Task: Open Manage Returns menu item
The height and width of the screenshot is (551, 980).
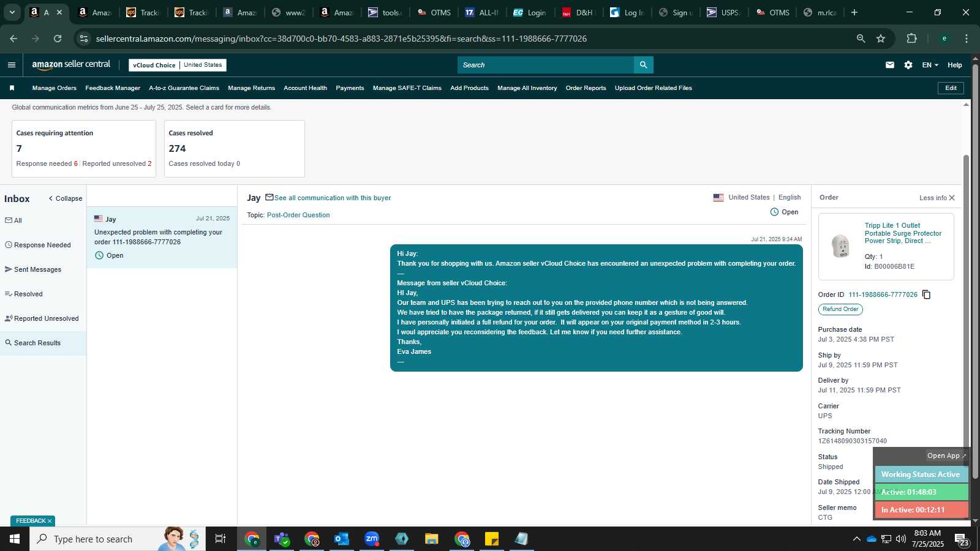Action: pyautogui.click(x=251, y=88)
